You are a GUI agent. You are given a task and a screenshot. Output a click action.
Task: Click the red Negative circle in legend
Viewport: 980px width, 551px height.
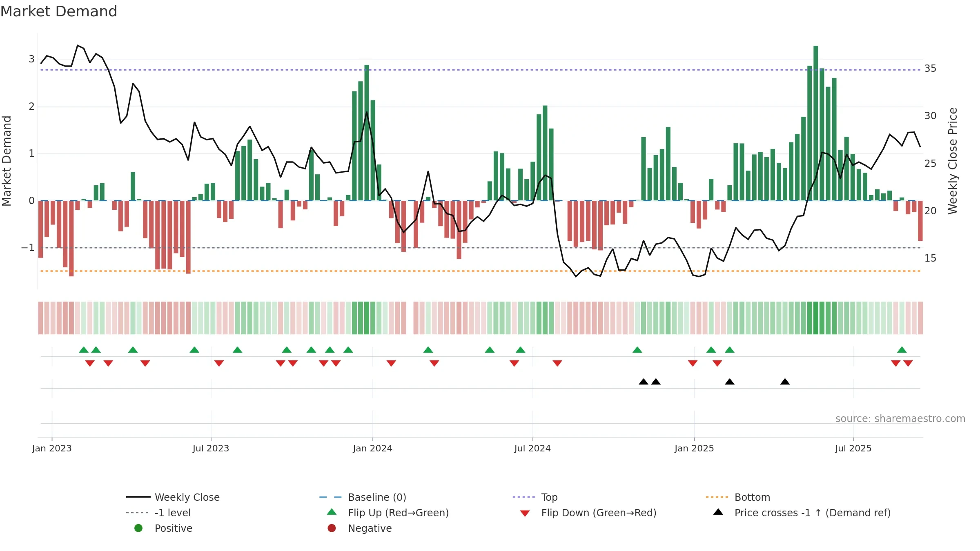pyautogui.click(x=332, y=528)
